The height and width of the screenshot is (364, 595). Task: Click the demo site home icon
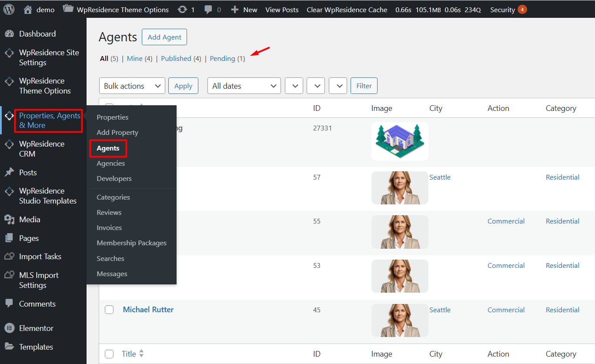(x=28, y=10)
